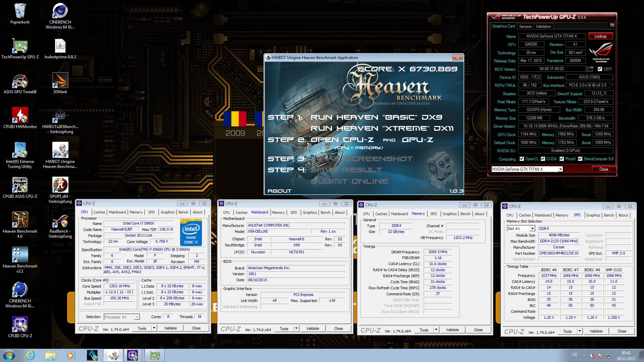
Task: Toggle the DirectCompute 5.0 checkbox
Action: pos(580,159)
